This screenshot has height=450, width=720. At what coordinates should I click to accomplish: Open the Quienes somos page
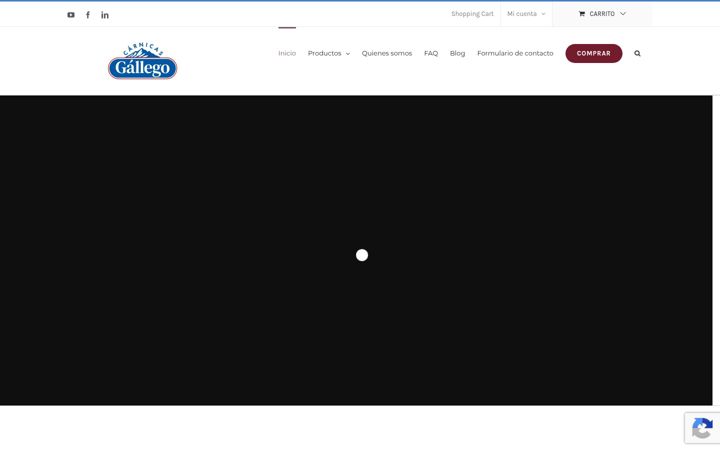click(387, 53)
